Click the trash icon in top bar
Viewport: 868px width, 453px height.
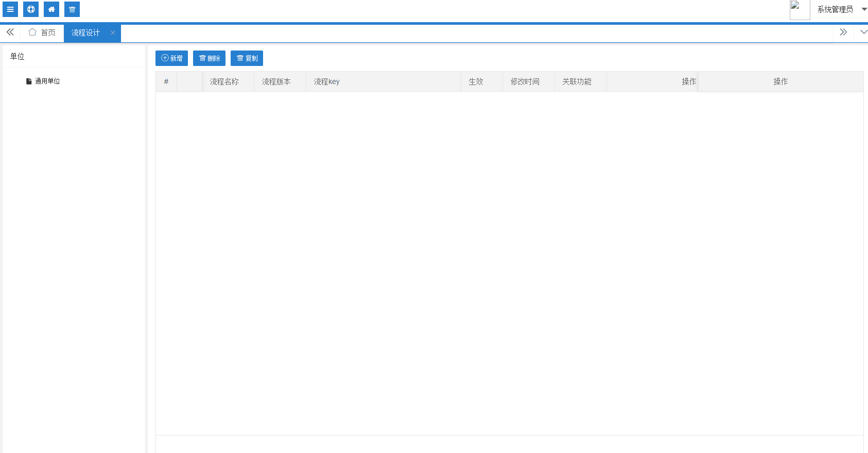pos(72,9)
